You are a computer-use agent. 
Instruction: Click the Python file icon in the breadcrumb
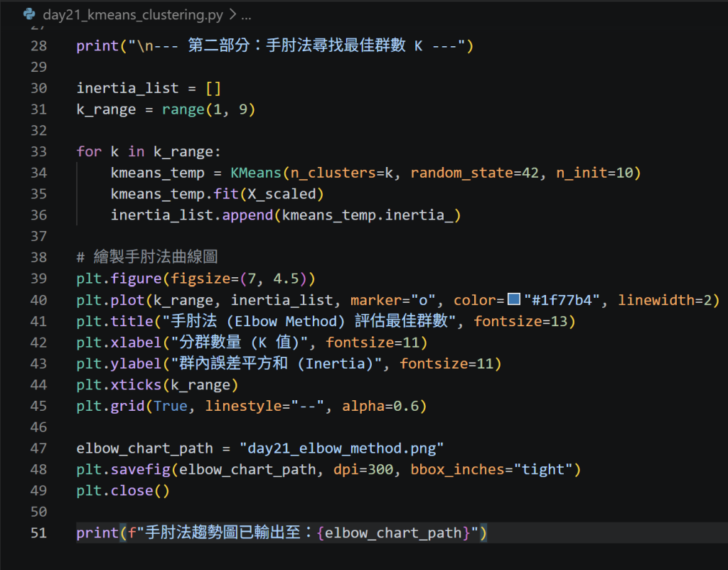[29, 14]
